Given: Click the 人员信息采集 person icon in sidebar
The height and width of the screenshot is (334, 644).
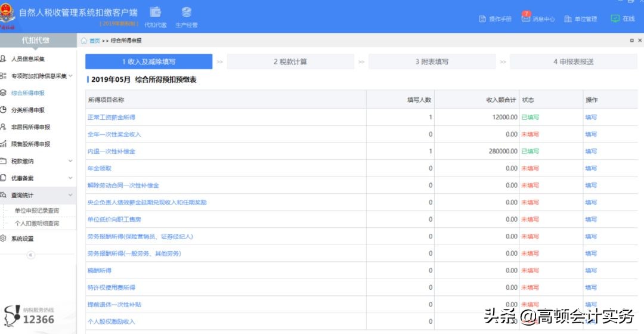Looking at the screenshot, I should (x=4, y=58).
